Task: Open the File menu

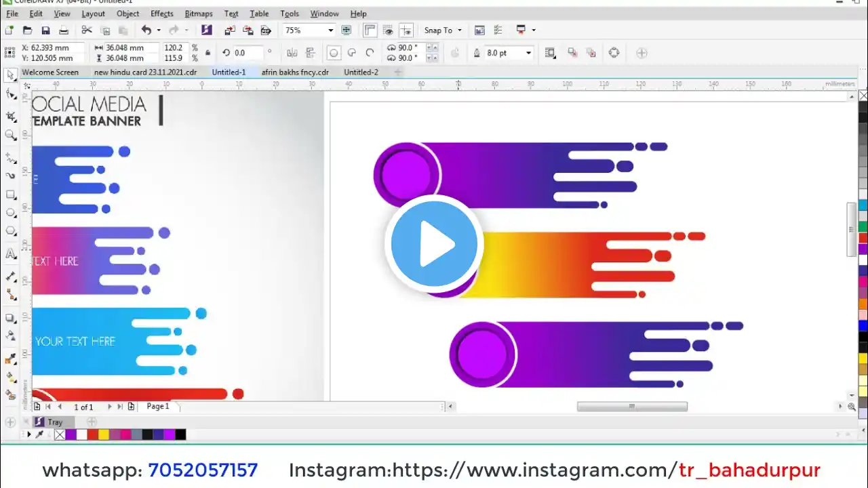Action: coord(12,14)
